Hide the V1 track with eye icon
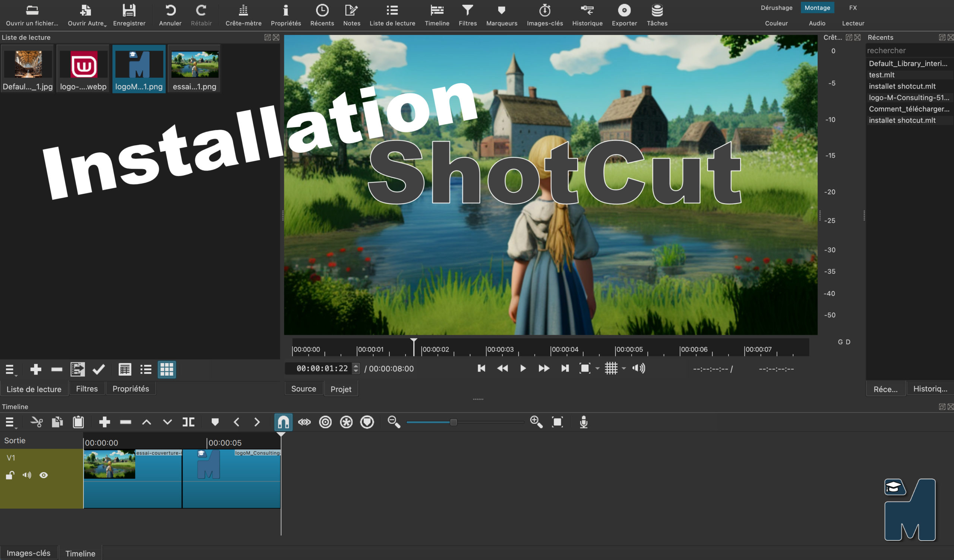 (x=44, y=475)
